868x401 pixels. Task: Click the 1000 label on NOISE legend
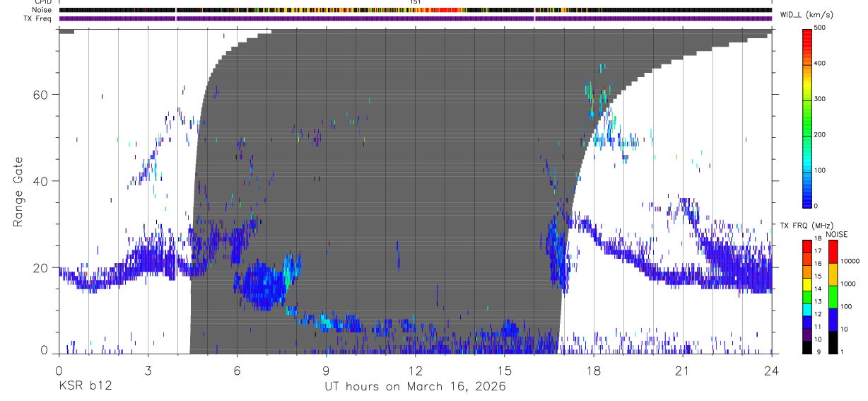coord(848,285)
